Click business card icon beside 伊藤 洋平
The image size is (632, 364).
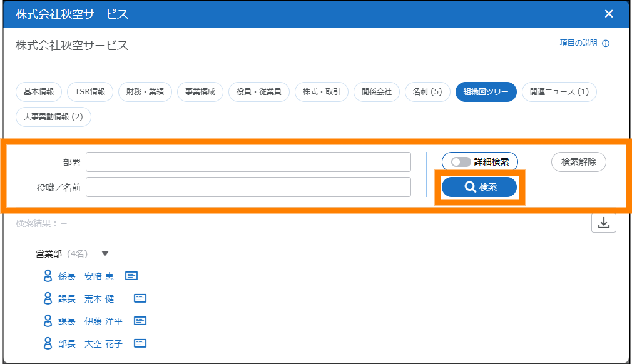coord(140,321)
